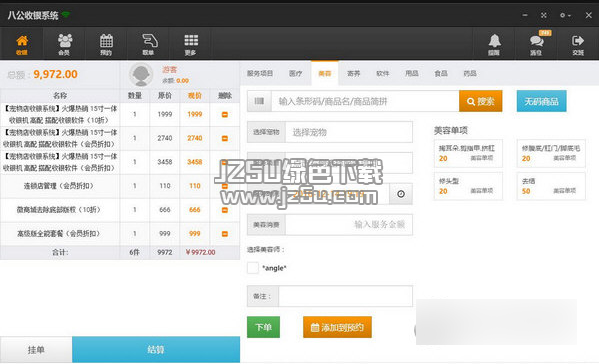Switch to the 药品 tab
Image resolution: width=599 pixels, height=364 pixels.
click(470, 73)
